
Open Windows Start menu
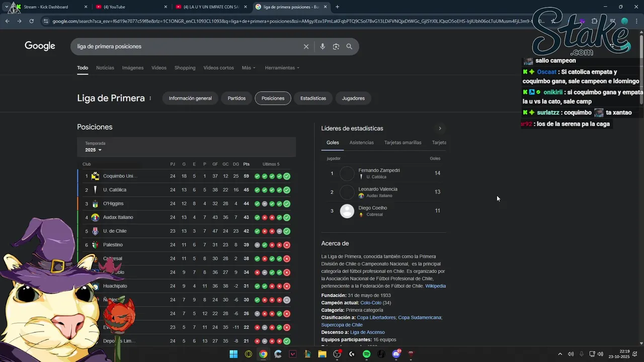[x=233, y=354]
